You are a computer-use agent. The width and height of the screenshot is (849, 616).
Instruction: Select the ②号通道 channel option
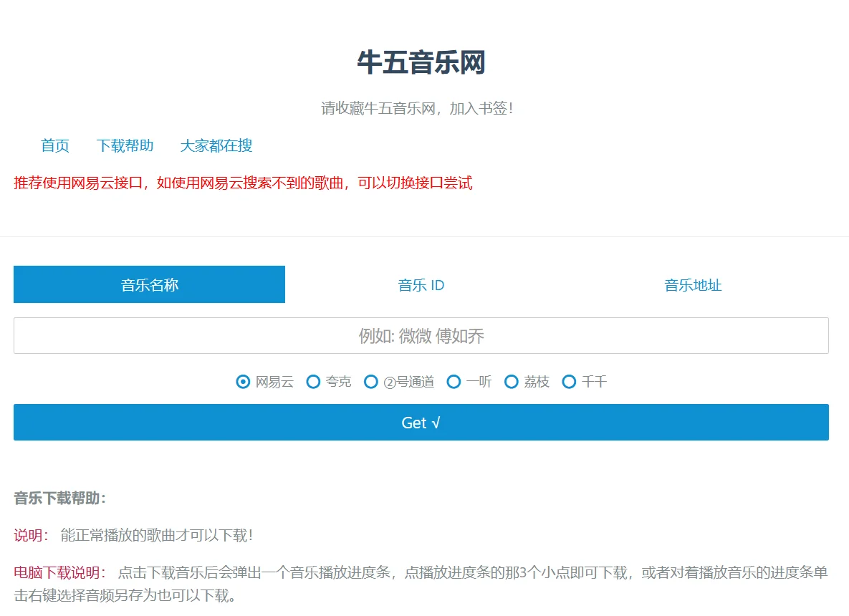pyautogui.click(x=371, y=382)
